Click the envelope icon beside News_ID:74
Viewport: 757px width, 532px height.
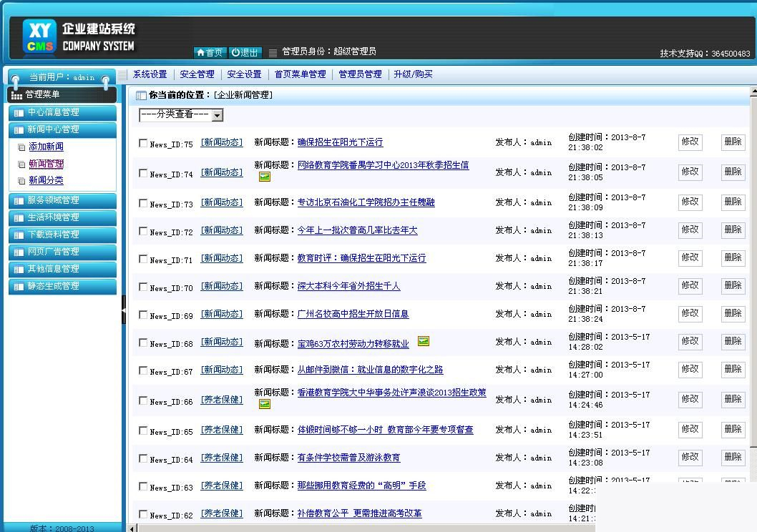[264, 176]
